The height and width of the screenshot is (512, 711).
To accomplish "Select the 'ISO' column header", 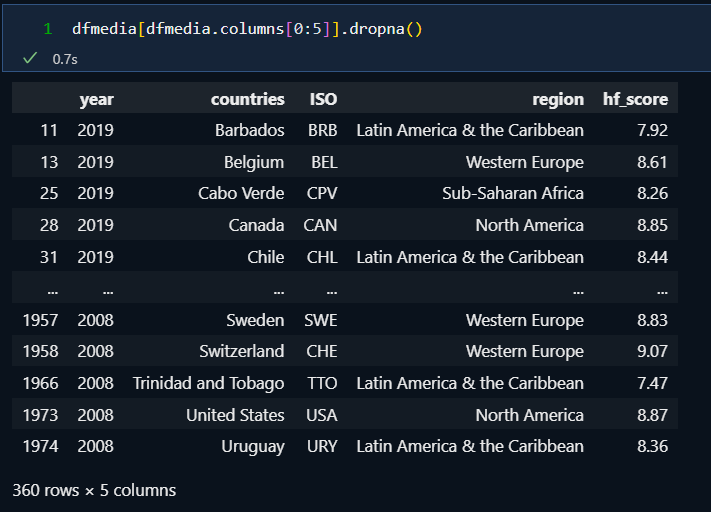I will click(323, 99).
